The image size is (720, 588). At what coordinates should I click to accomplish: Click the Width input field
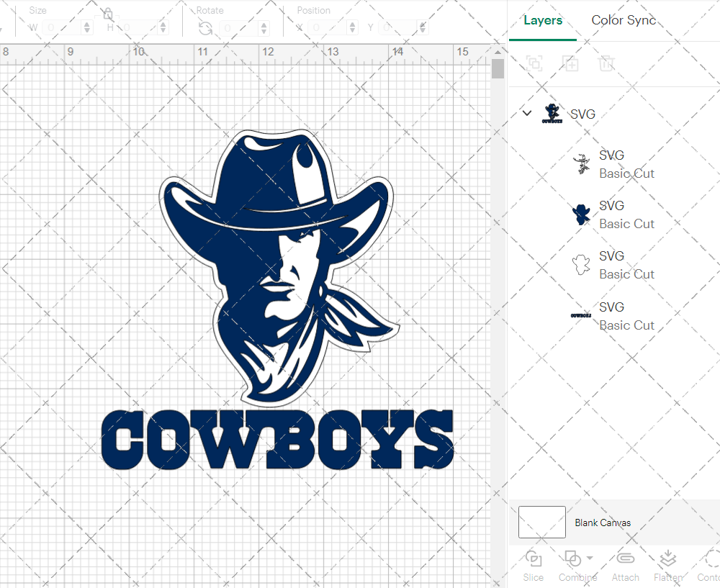click(x=62, y=27)
